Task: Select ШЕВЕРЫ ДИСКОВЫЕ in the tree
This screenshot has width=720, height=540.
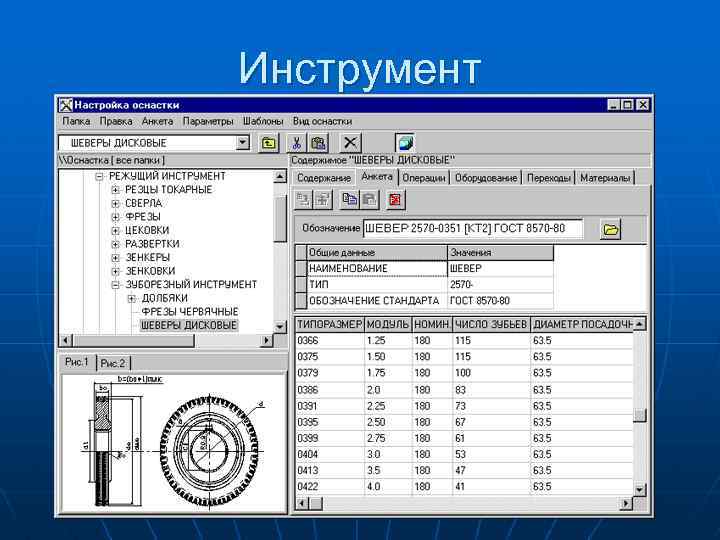Action: click(x=189, y=326)
